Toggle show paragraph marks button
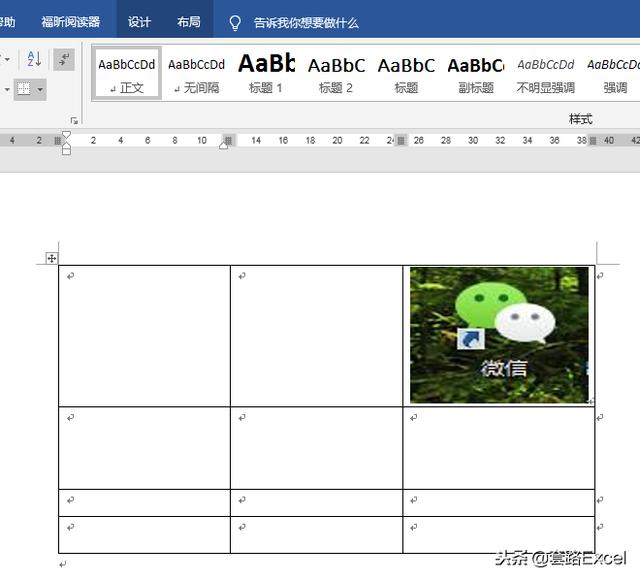 pos(64,60)
